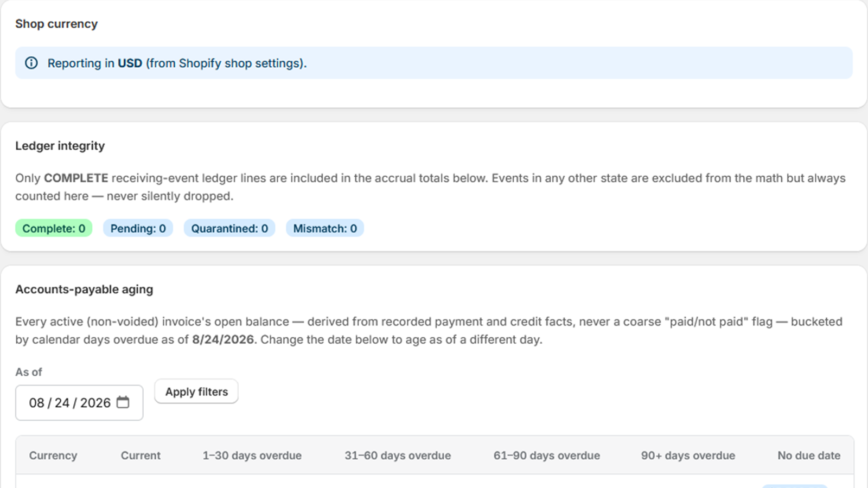Click the Reporting in USD info banner text

point(177,63)
